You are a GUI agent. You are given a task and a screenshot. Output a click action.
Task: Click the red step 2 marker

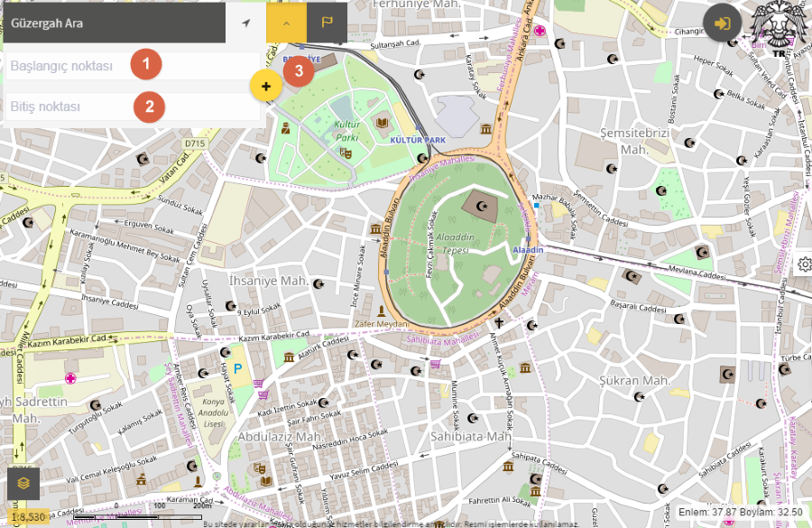[149, 107]
